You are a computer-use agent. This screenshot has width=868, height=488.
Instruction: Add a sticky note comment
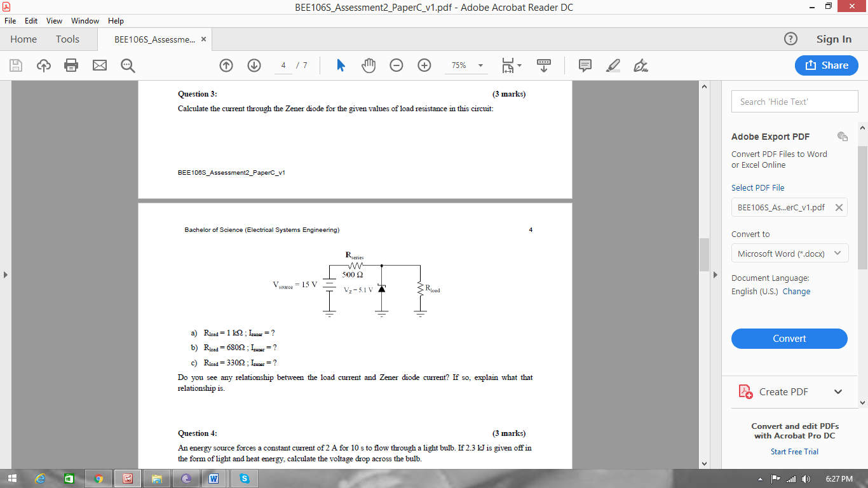coord(584,65)
